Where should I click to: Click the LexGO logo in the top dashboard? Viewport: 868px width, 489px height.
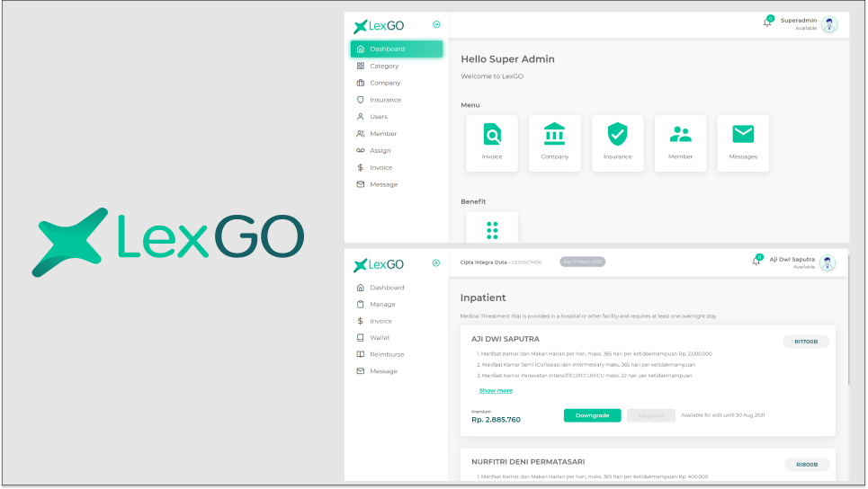(380, 26)
